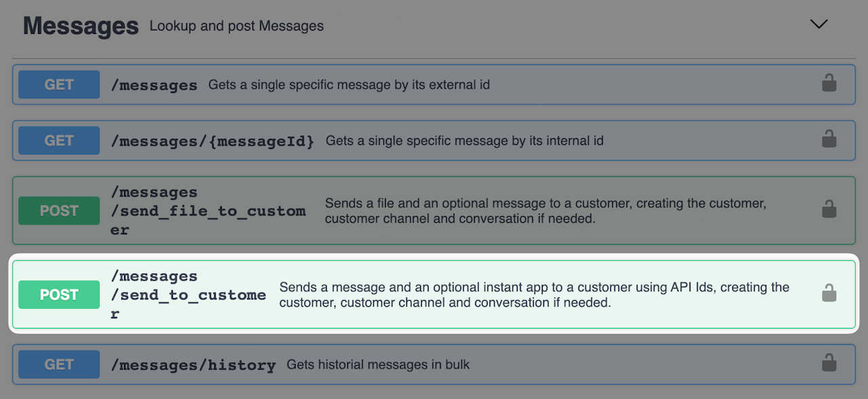Click the POST badge for send_file_to_customer

[x=59, y=211]
